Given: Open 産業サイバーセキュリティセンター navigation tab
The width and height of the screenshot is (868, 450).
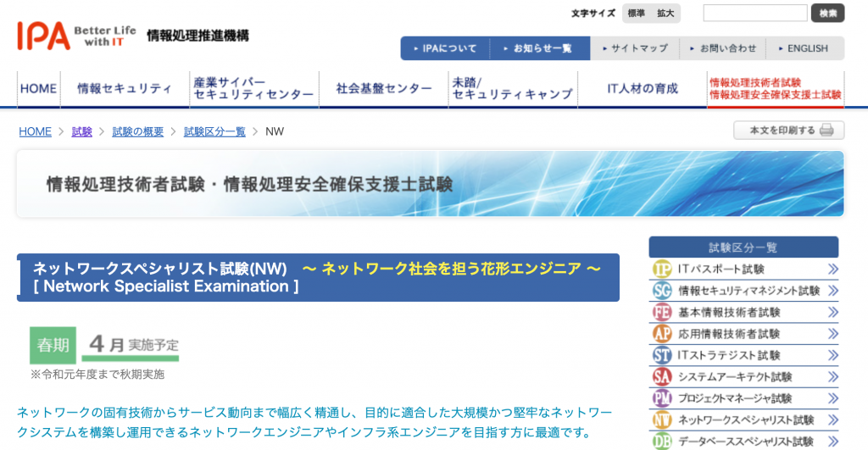Looking at the screenshot, I should (253, 89).
